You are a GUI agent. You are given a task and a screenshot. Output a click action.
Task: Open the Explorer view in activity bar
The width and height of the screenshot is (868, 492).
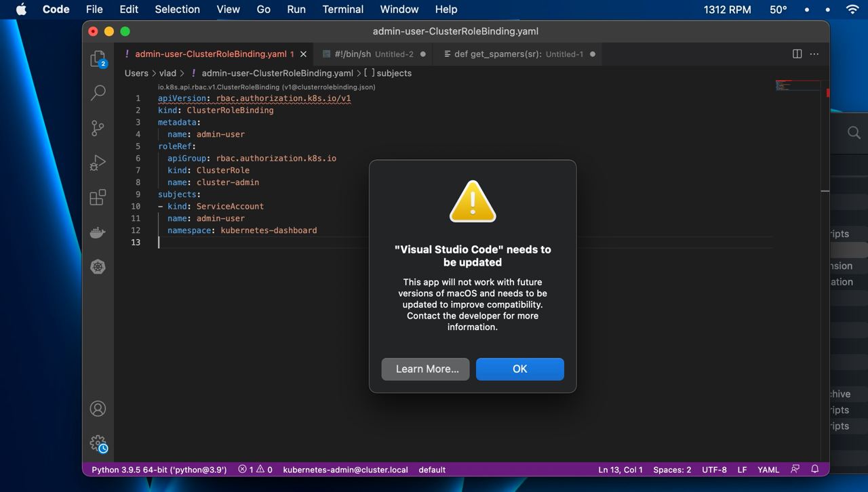98,58
